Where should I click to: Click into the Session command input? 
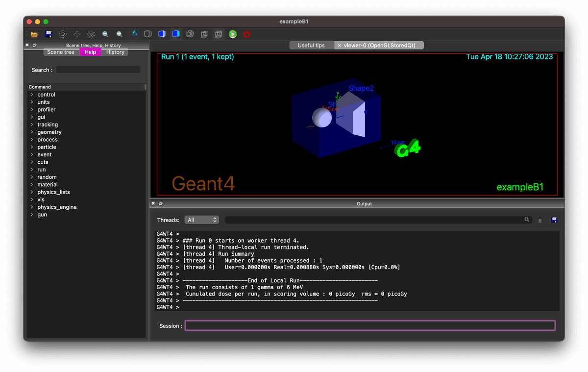click(370, 325)
